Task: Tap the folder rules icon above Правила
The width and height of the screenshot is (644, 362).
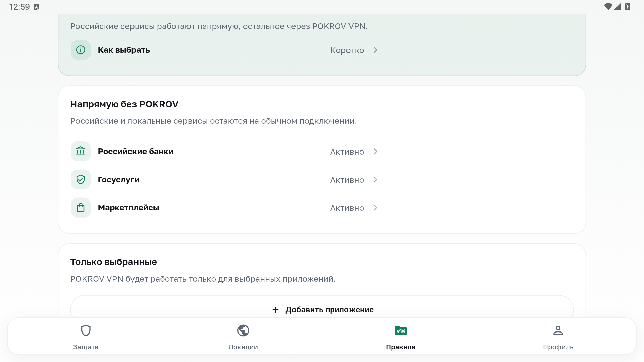Action: (400, 330)
